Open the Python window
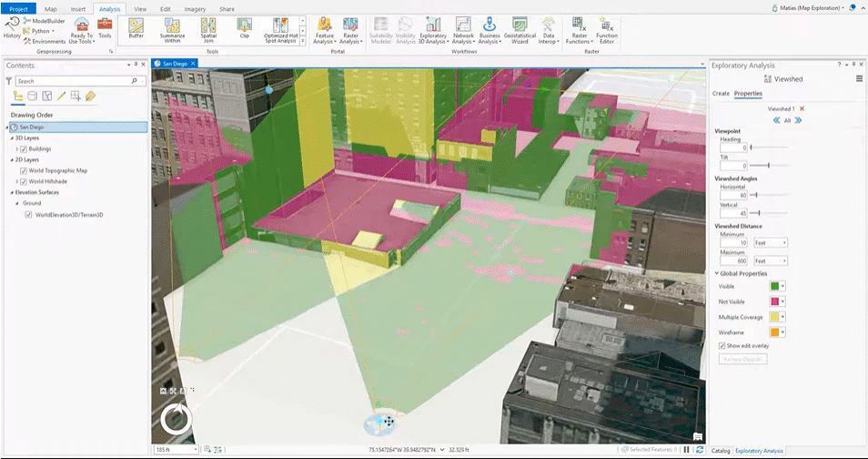 click(x=39, y=31)
